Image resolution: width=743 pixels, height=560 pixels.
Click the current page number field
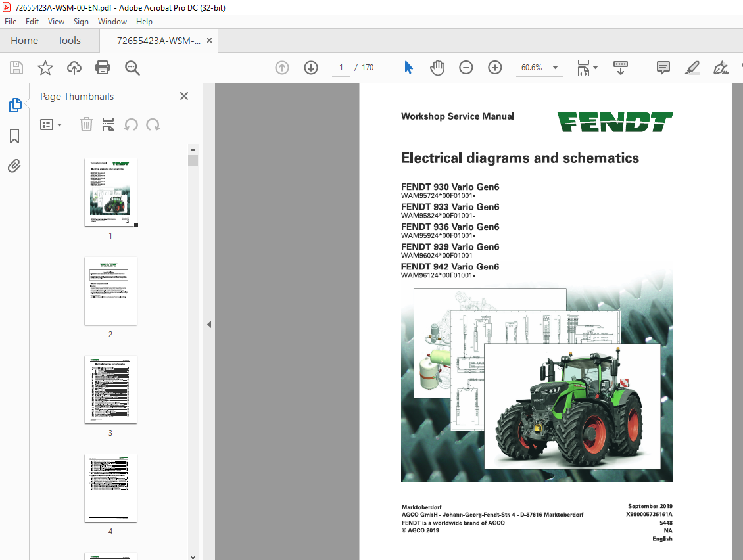(341, 68)
